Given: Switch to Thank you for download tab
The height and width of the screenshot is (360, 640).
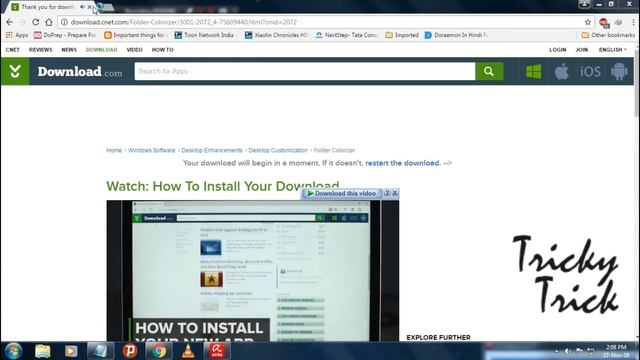Looking at the screenshot, I should pos(47,7).
